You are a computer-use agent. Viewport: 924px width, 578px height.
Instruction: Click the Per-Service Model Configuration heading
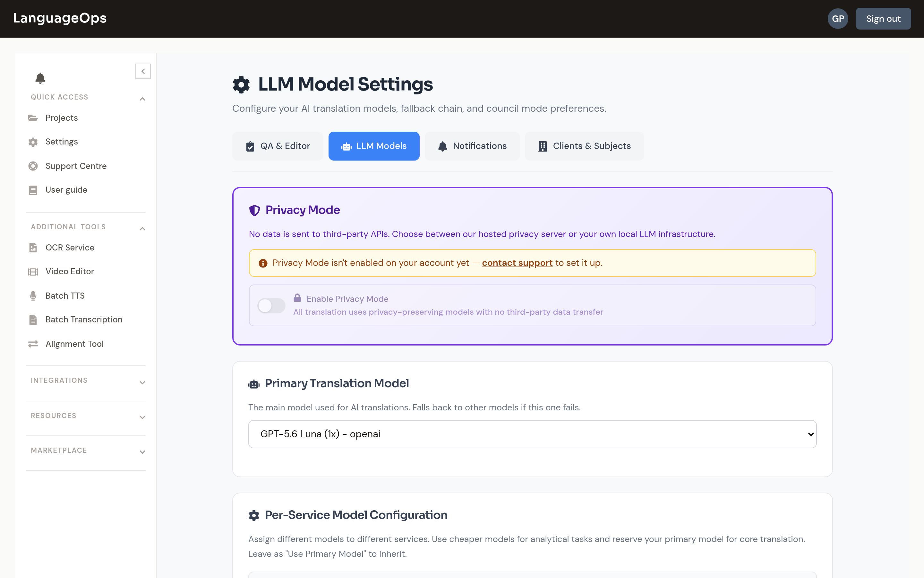coord(356,515)
